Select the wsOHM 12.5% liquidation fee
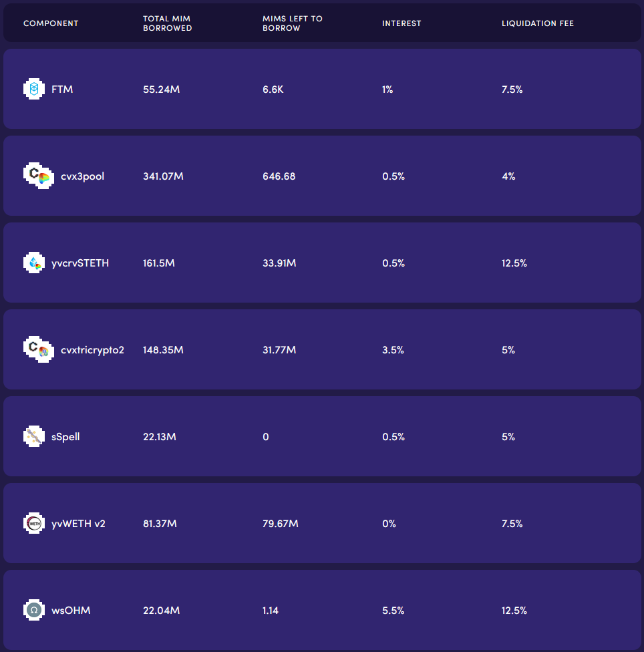 pyautogui.click(x=514, y=611)
